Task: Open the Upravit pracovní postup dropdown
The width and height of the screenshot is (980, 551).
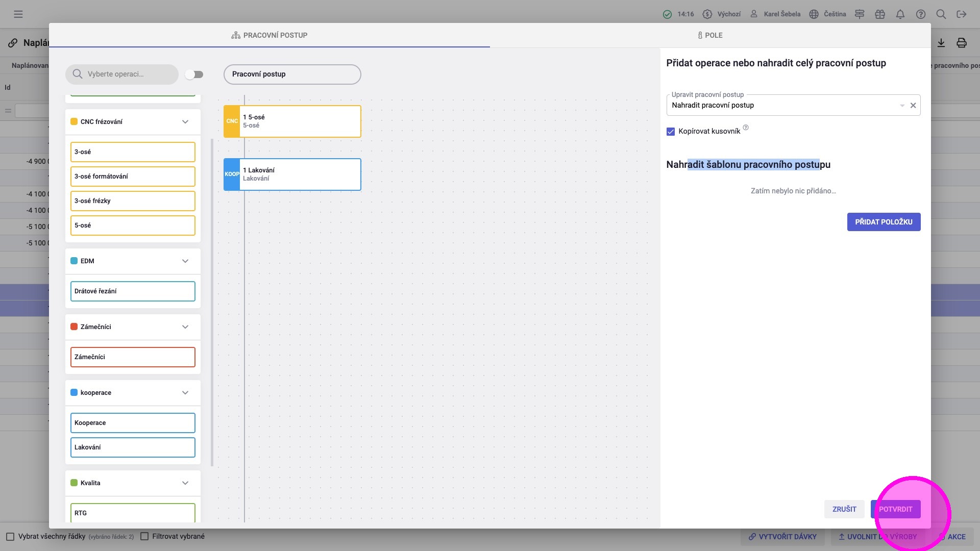Action: tap(901, 106)
